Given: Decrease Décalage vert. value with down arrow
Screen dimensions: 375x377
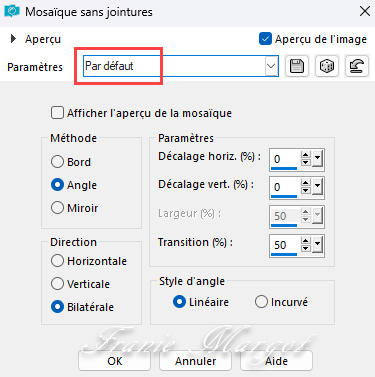Looking at the screenshot, I should (306, 191).
